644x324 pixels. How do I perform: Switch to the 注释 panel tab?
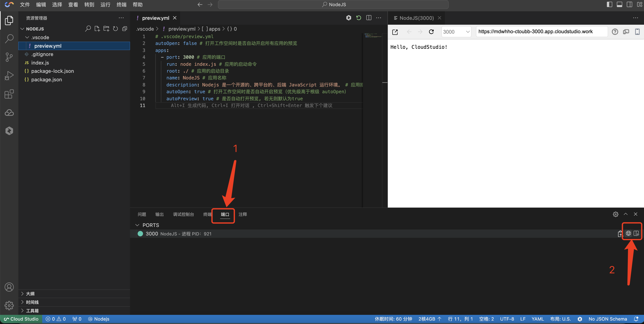pyautogui.click(x=243, y=214)
